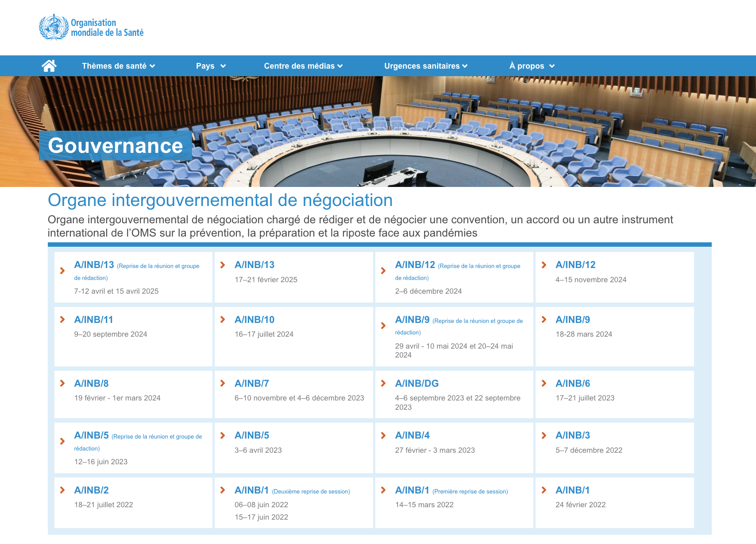Click arrow icon beside 29 avril - 10 mai card
This screenshot has height=544, width=756.
[383, 326]
